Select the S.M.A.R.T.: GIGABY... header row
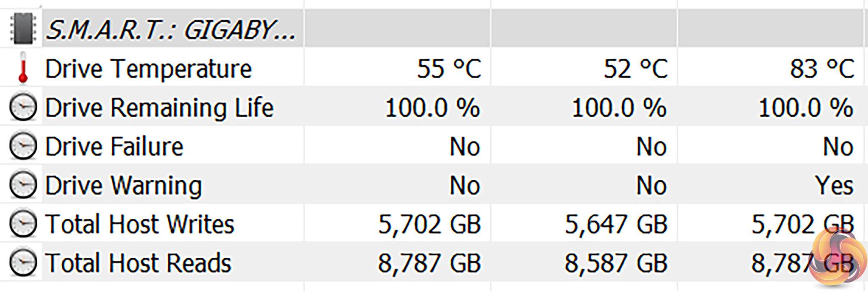This screenshot has width=868, height=291. (170, 30)
